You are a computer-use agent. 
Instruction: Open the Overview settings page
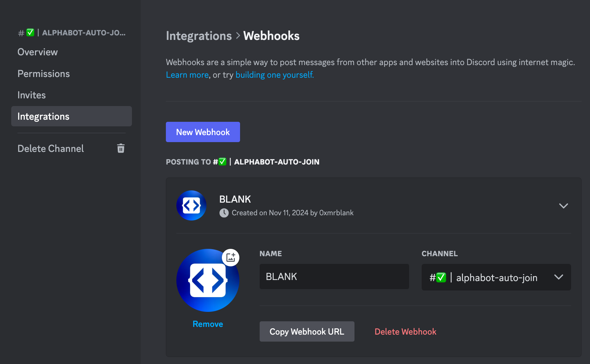click(37, 52)
